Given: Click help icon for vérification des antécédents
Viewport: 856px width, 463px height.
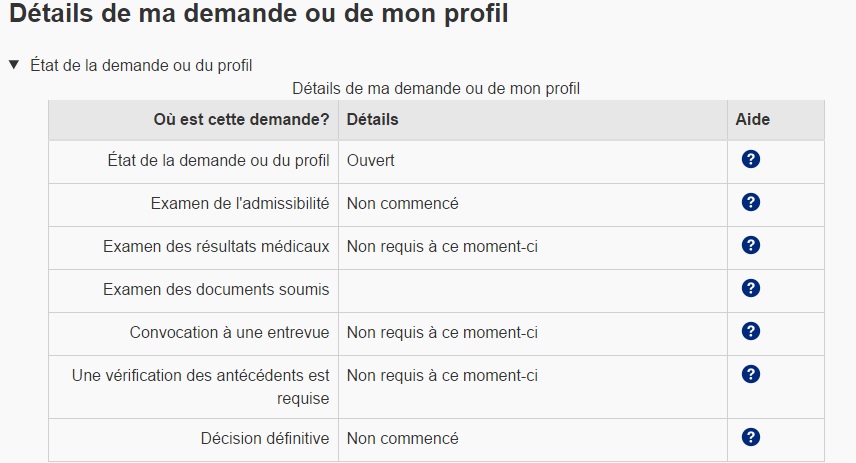Looking at the screenshot, I should [x=751, y=374].
